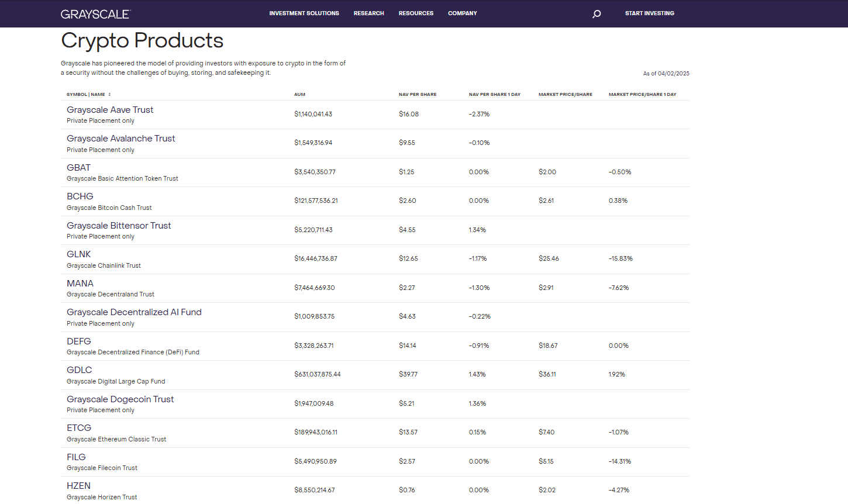Open the Company menu
The height and width of the screenshot is (504, 848).
pyautogui.click(x=463, y=13)
